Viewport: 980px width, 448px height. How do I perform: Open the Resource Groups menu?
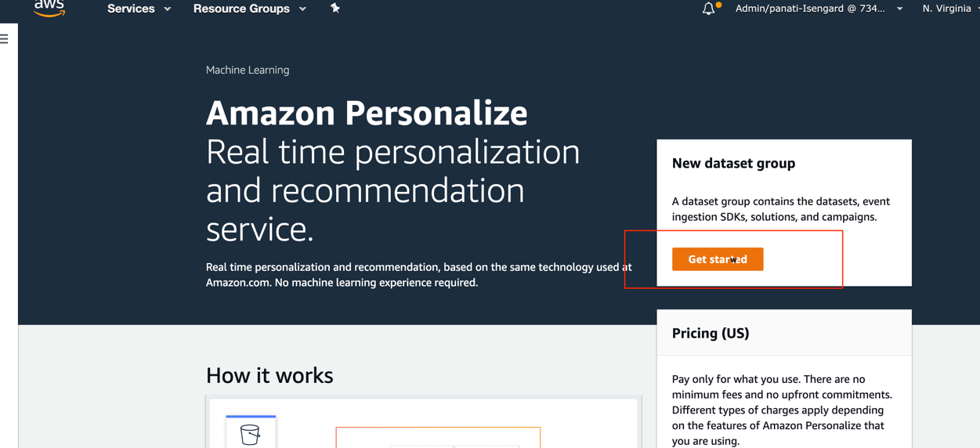[x=249, y=9]
